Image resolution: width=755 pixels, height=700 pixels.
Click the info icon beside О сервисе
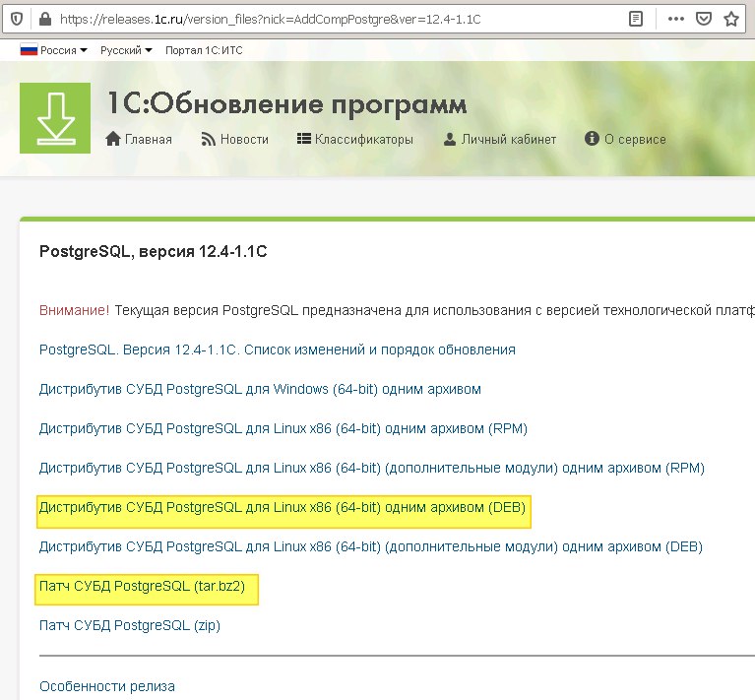(x=592, y=139)
